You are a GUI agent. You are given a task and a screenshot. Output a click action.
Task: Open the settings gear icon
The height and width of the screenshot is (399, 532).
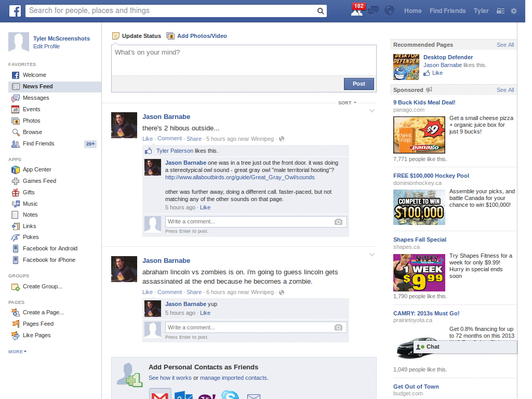514,11
